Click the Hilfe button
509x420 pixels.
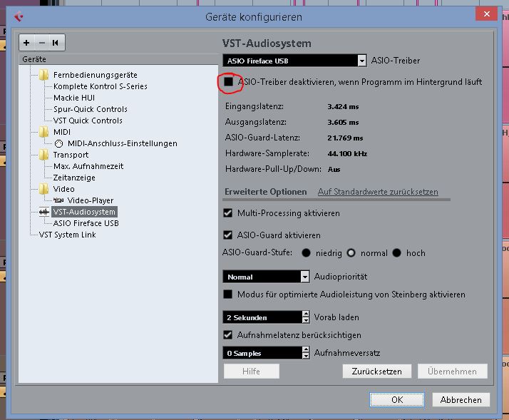(x=251, y=372)
